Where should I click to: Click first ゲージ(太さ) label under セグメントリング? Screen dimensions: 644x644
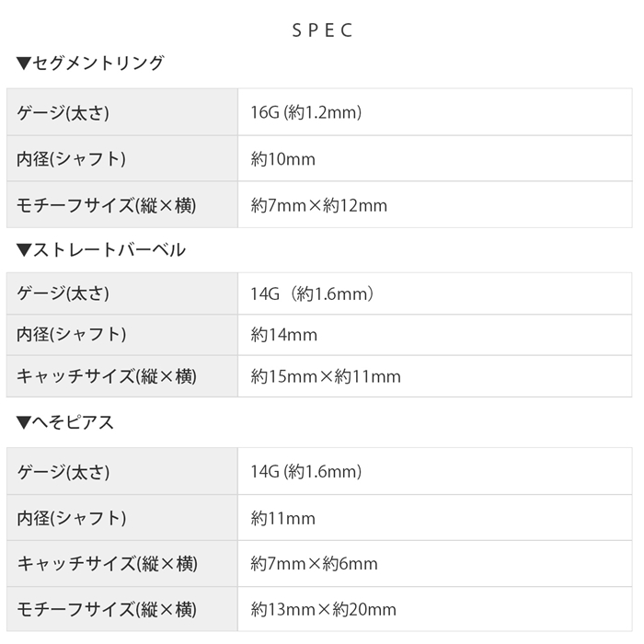[x=63, y=112]
